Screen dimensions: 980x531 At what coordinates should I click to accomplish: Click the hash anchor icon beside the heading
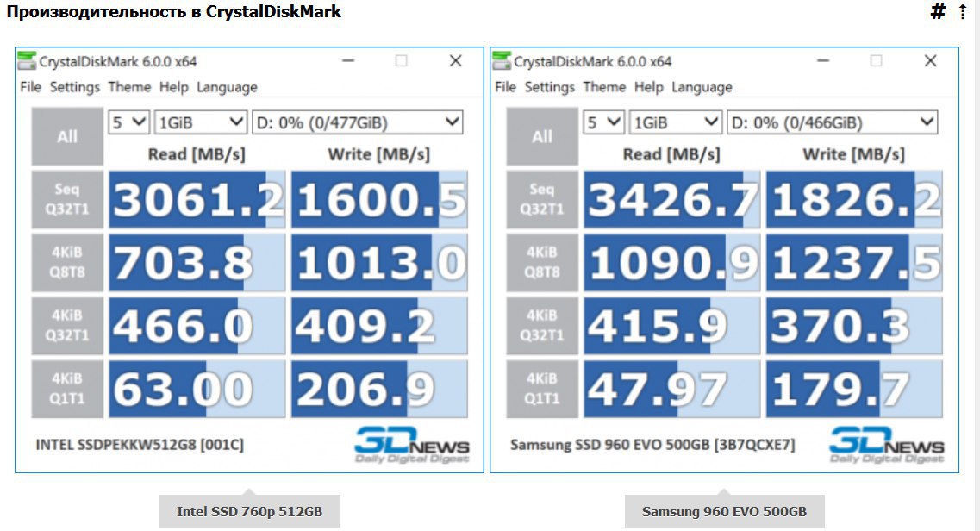pos(938,11)
